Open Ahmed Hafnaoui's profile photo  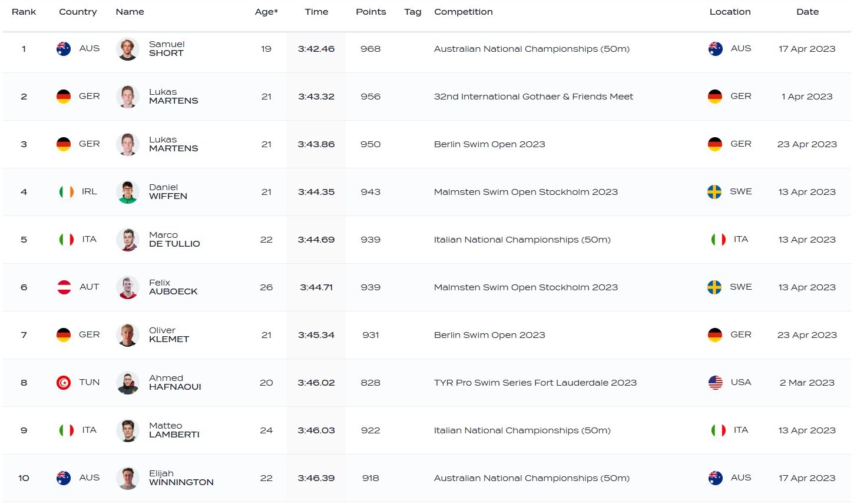[128, 383]
